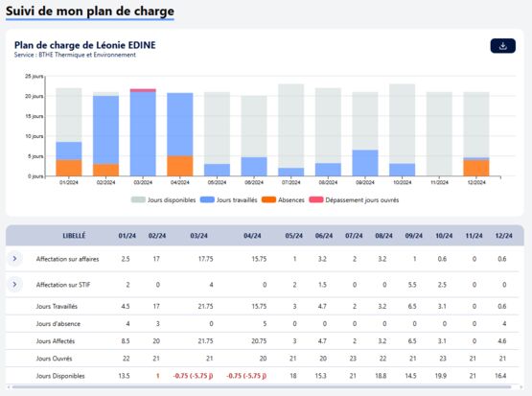Click the orange absence bar for 04/2024
The height and width of the screenshot is (396, 532).
[x=180, y=166]
